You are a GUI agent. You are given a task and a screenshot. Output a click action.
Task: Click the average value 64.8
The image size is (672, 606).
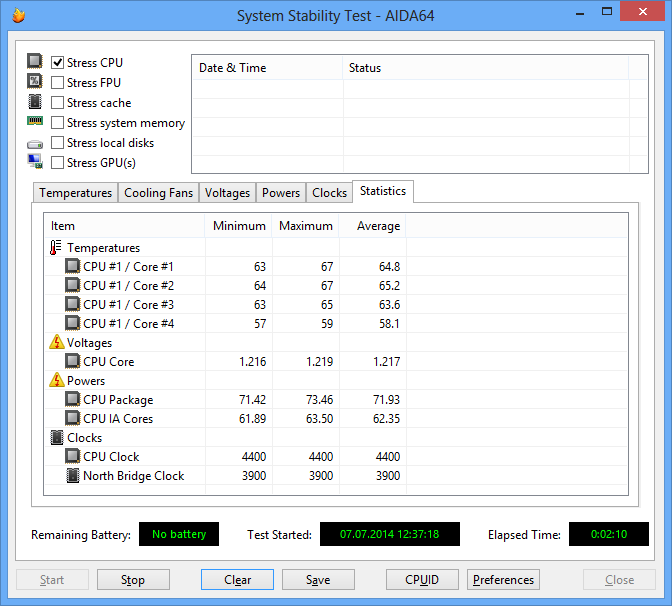pos(389,267)
